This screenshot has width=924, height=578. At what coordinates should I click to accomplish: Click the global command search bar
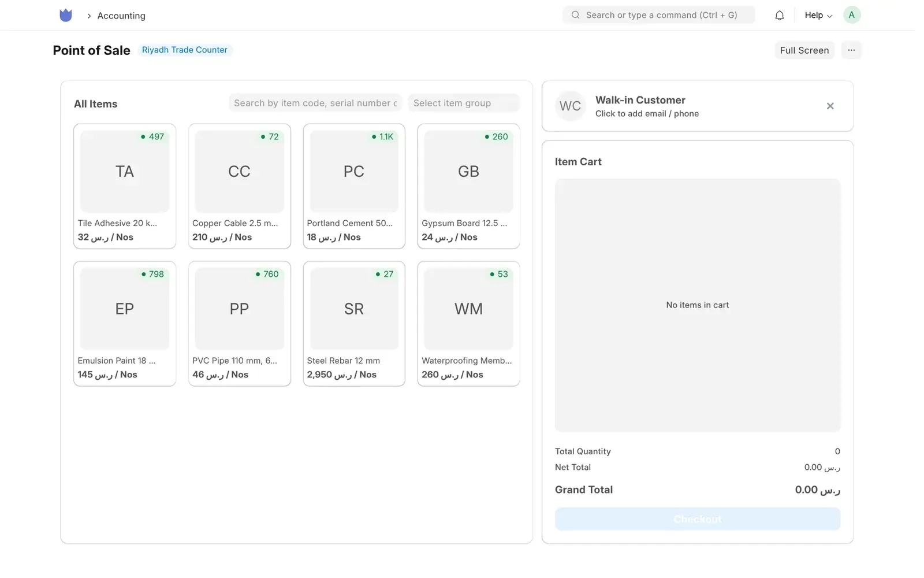tap(658, 15)
